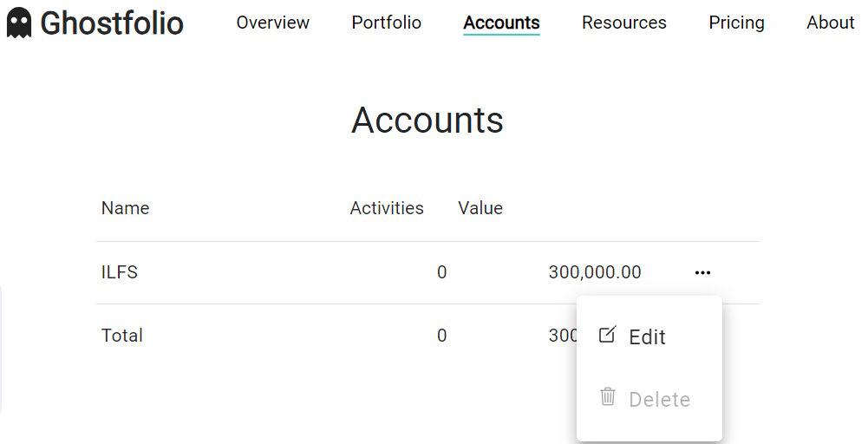
Task: Click the Total row label
Action: click(x=122, y=336)
